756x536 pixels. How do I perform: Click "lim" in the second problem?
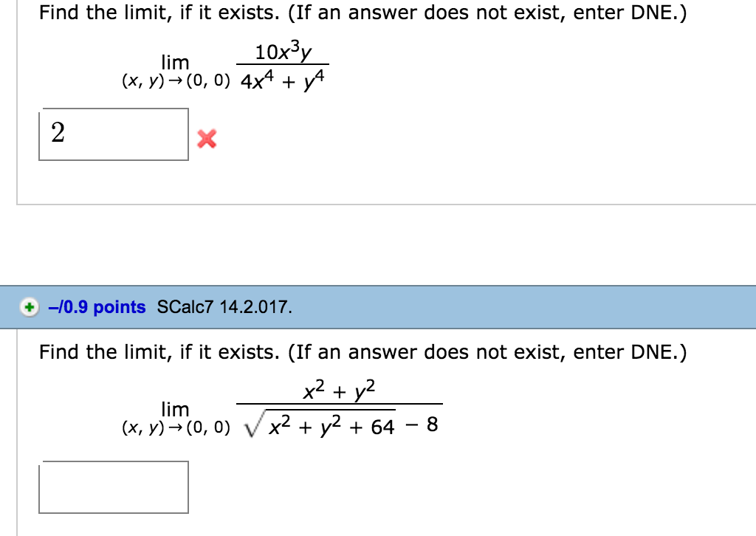pyautogui.click(x=176, y=409)
